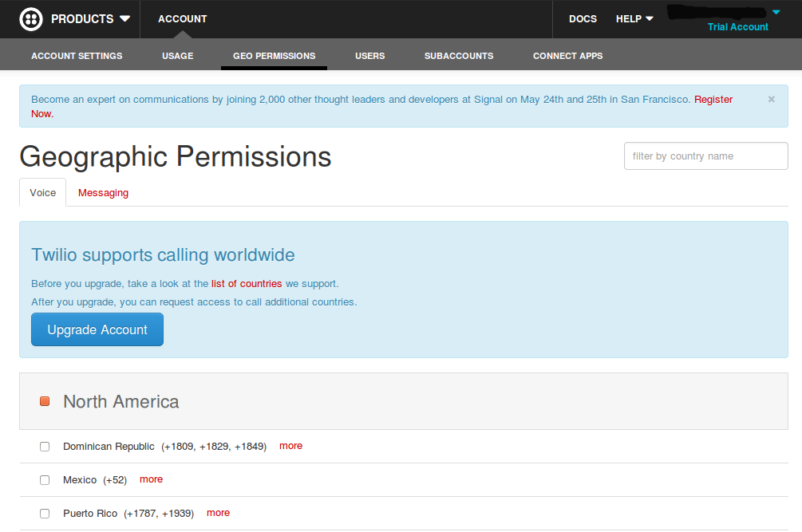Image resolution: width=802 pixels, height=532 pixels.
Task: Select the Voice tab
Action: pyautogui.click(x=43, y=193)
